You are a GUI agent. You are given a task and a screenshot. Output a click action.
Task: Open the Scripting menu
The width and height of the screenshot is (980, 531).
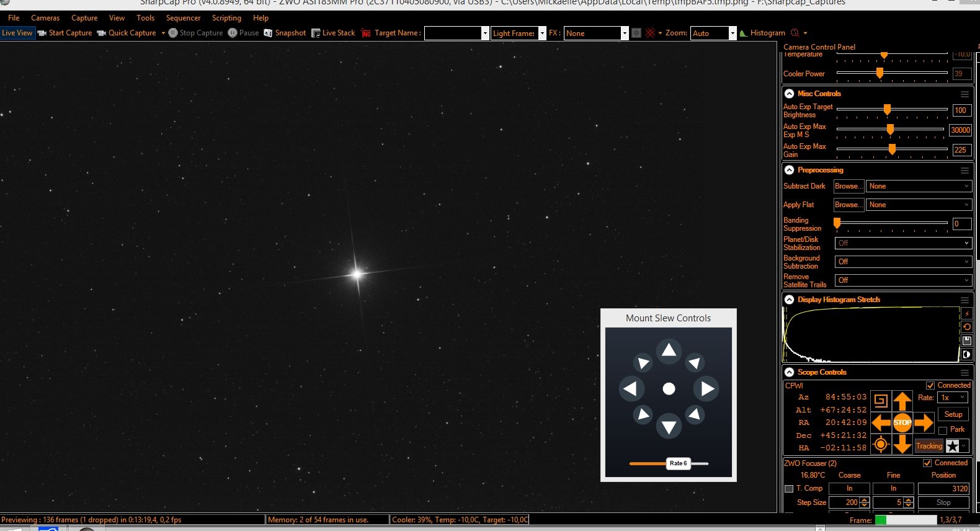(226, 18)
